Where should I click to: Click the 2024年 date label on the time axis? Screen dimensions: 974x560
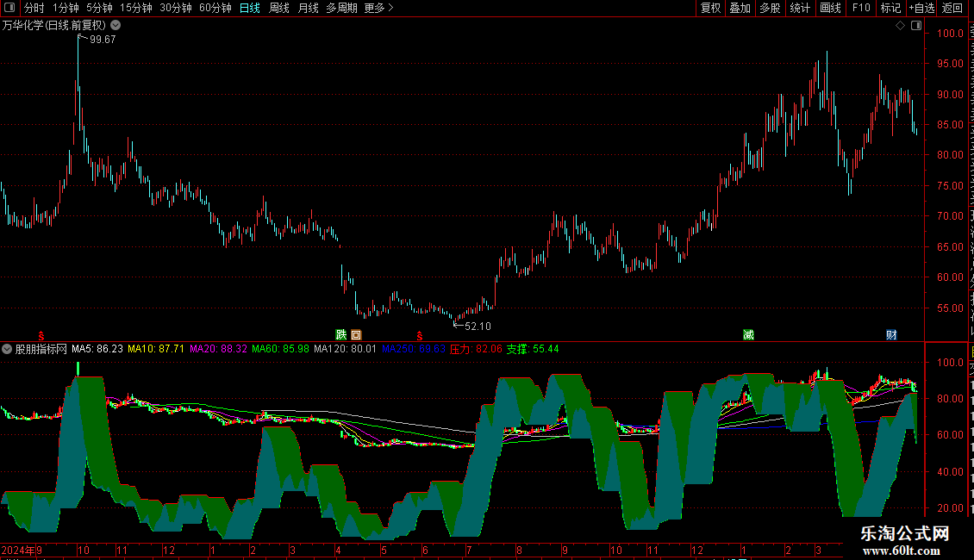pos(18,550)
